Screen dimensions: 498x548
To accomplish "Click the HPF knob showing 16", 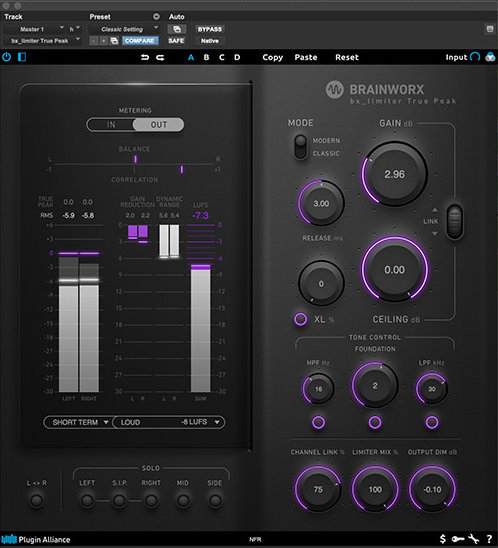I will click(318, 389).
